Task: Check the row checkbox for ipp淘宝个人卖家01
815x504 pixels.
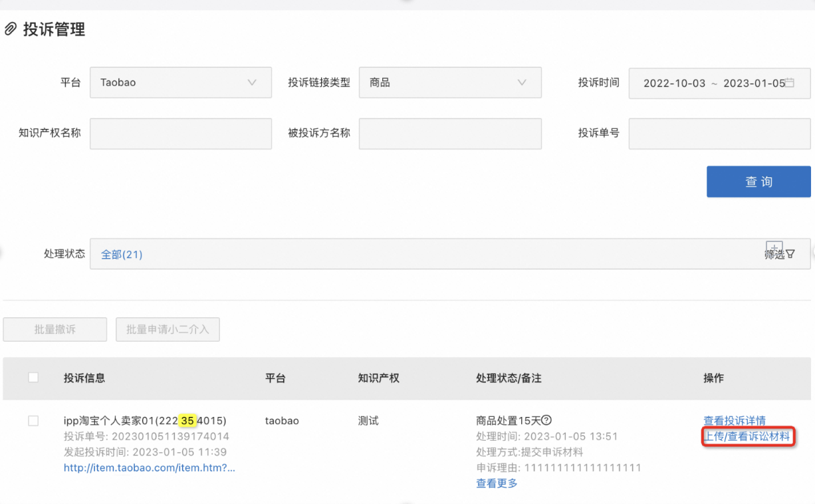Action: pos(33,421)
